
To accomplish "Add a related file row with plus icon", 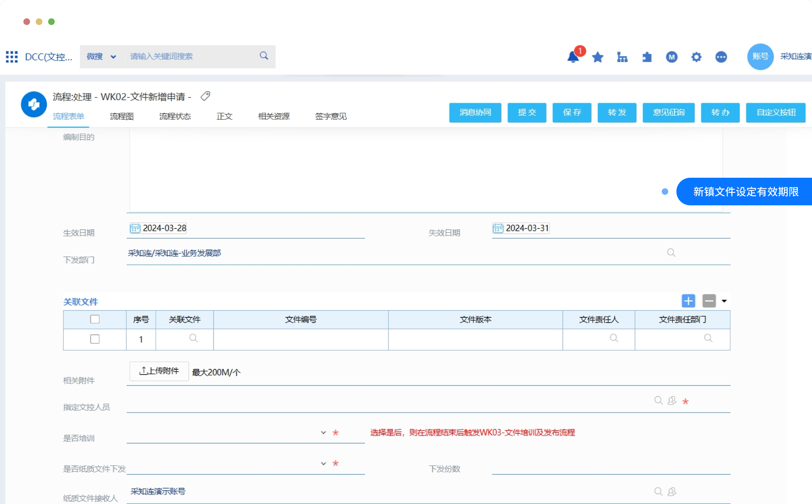I will point(688,301).
